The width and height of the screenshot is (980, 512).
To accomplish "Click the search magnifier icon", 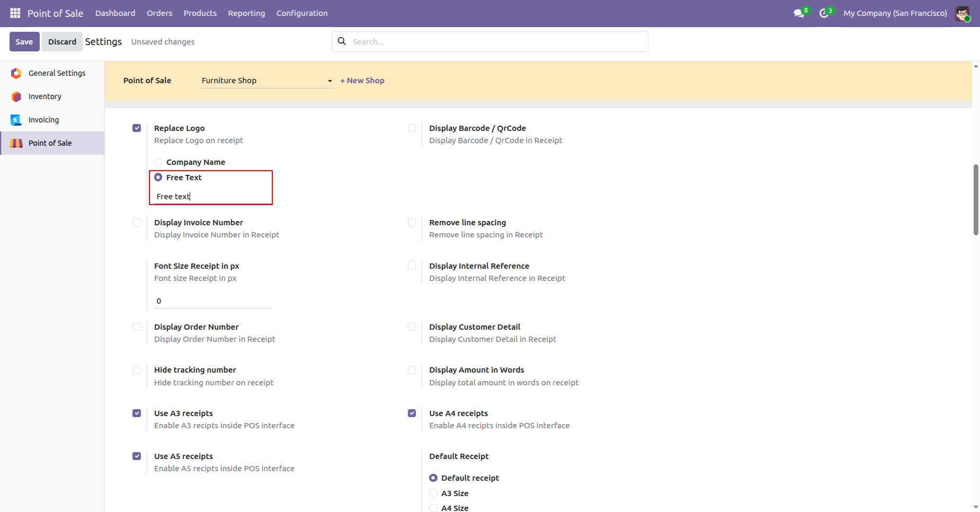I will click(x=342, y=41).
